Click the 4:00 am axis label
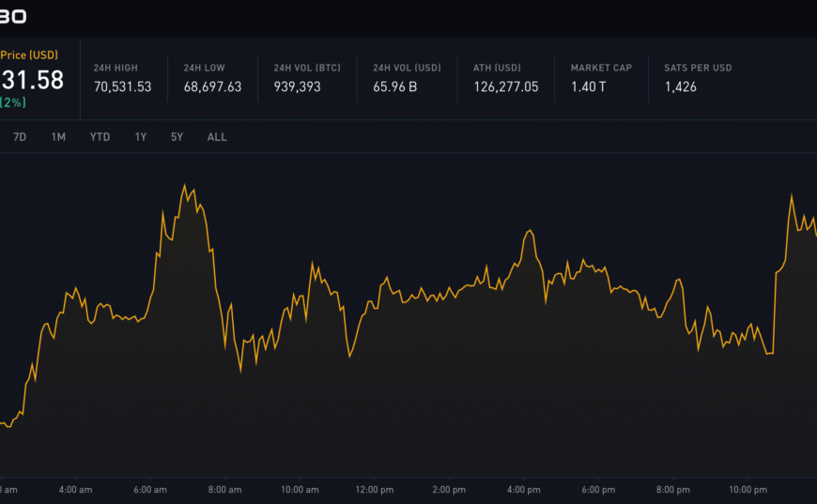 tap(75, 489)
